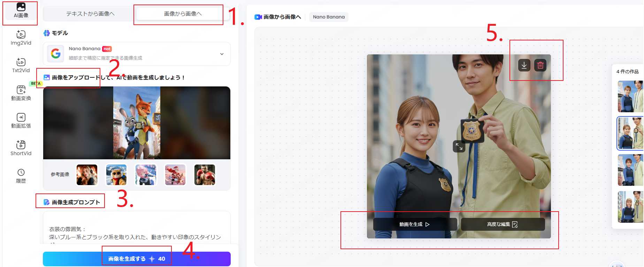Download the generated image
644x267 pixels.
pyautogui.click(x=524, y=65)
